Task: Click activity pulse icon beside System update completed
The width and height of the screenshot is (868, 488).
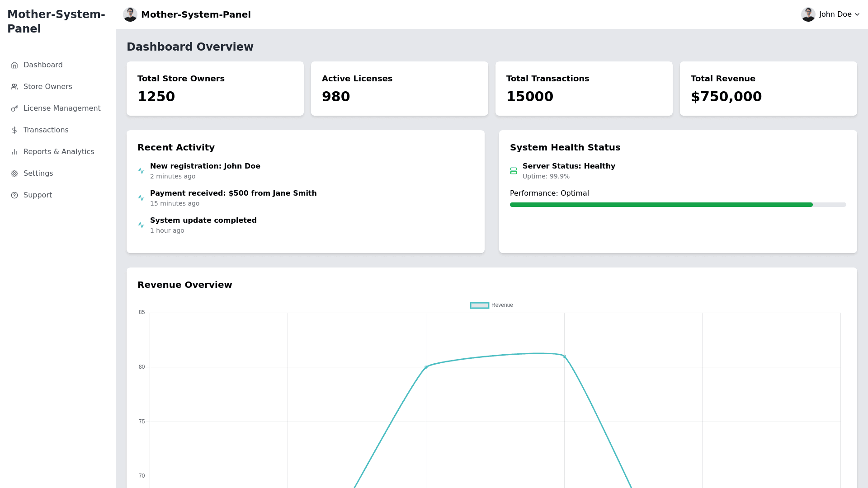Action: click(141, 225)
